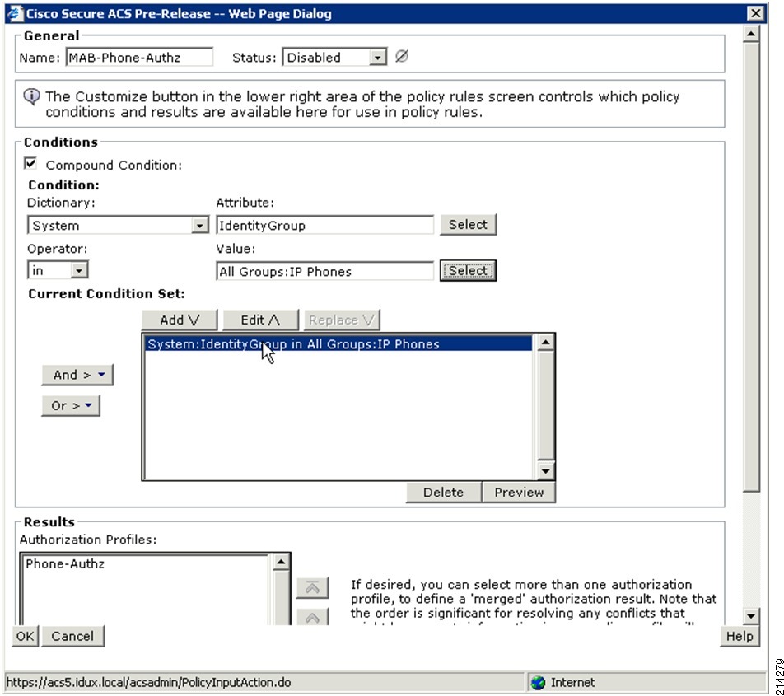784x696 pixels.
Task: Click the move-to-top arrow for authorization profiles
Action: [x=312, y=588]
